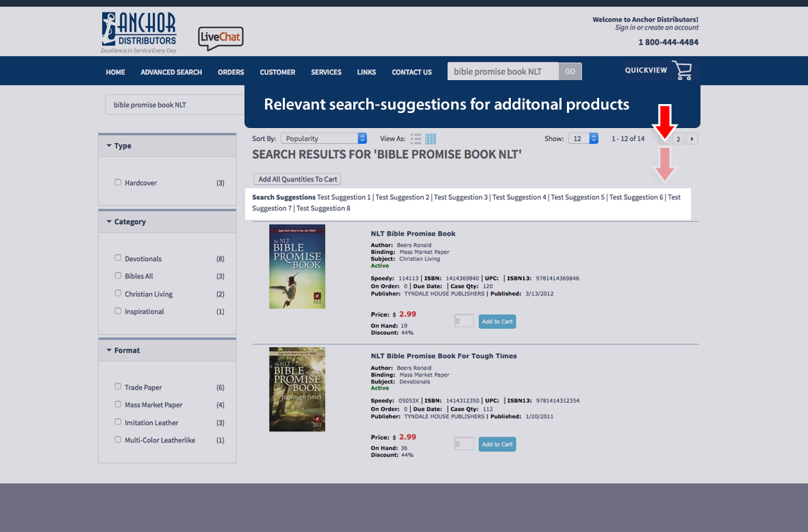Click Sign in or create an account
The image size is (808, 532).
click(657, 28)
